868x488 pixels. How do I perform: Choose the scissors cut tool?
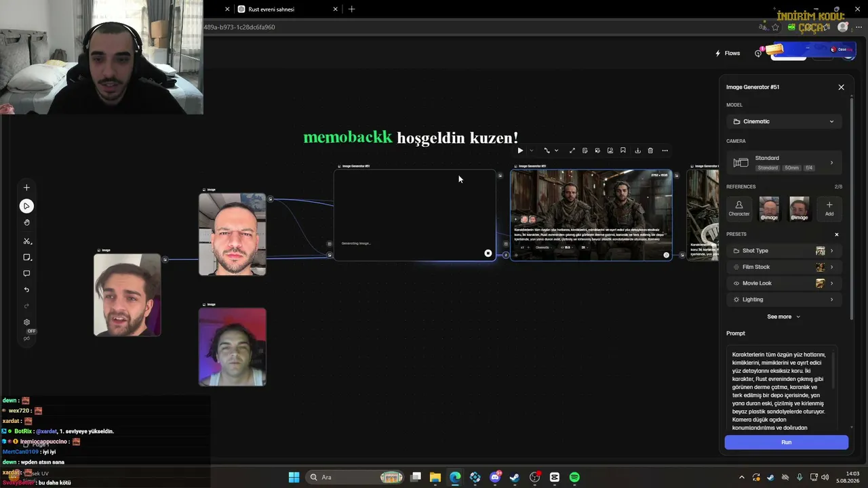[26, 241]
